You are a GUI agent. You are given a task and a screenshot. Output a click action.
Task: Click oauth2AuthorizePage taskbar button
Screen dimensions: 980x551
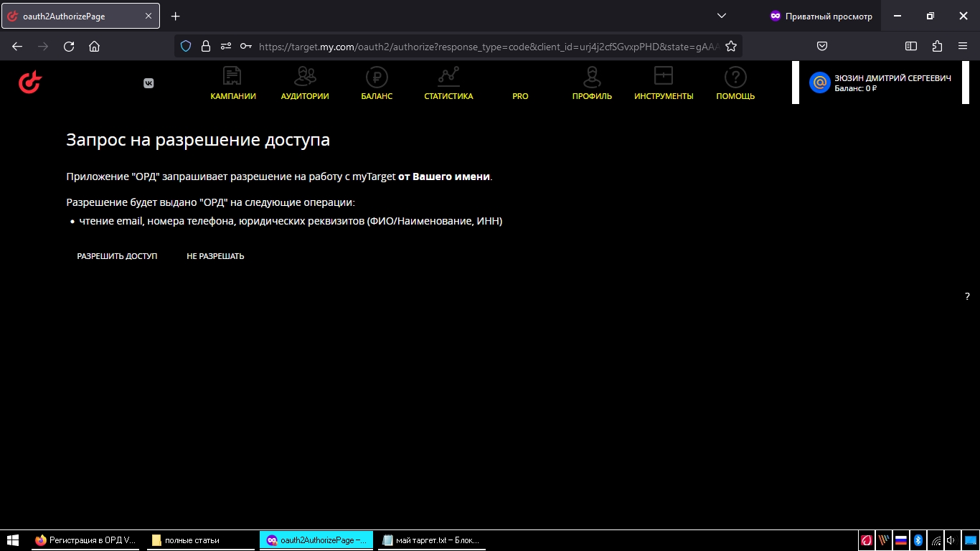coord(316,540)
